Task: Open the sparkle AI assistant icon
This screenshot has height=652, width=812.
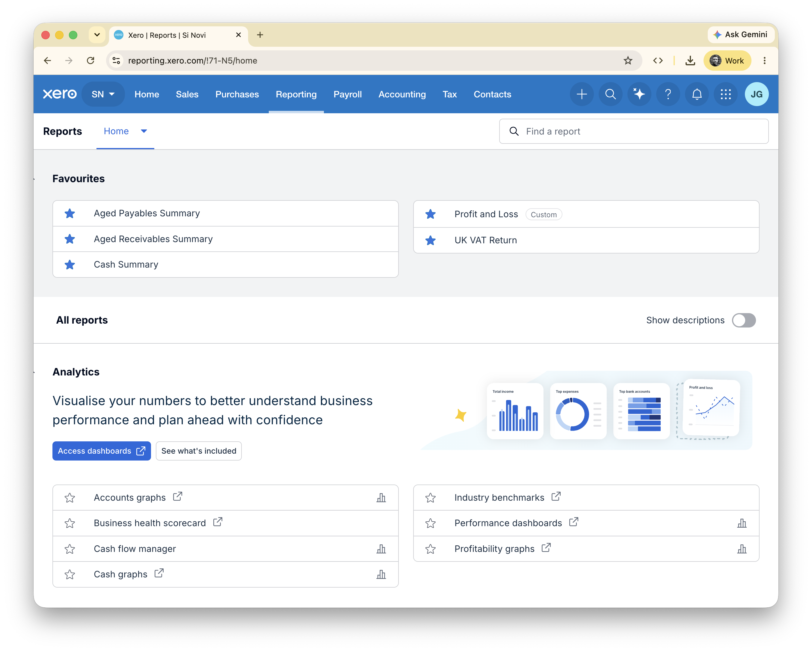Action: tap(639, 94)
